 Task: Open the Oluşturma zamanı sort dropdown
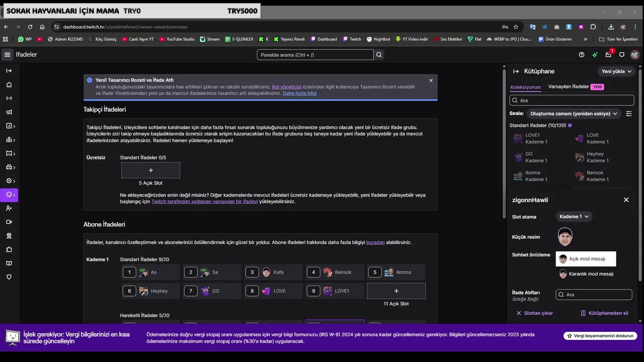tap(574, 114)
